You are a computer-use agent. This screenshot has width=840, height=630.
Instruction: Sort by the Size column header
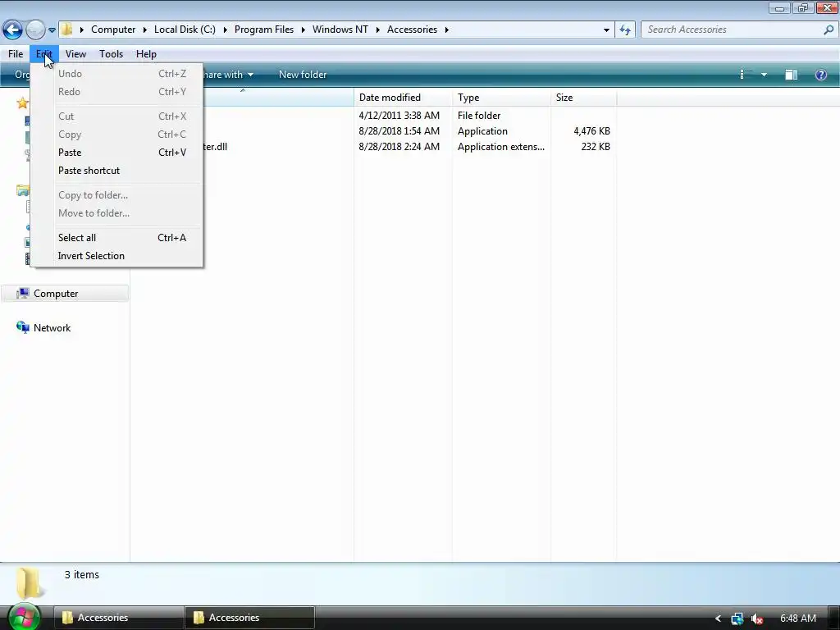pos(583,98)
